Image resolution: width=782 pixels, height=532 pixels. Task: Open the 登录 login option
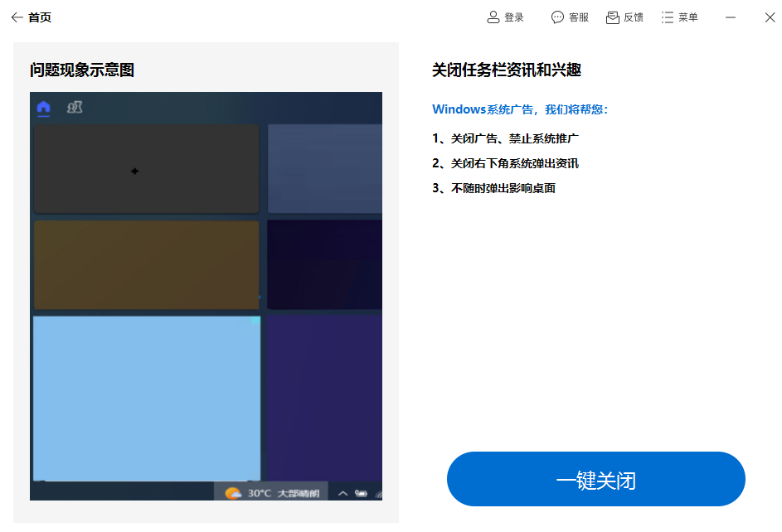tap(505, 17)
